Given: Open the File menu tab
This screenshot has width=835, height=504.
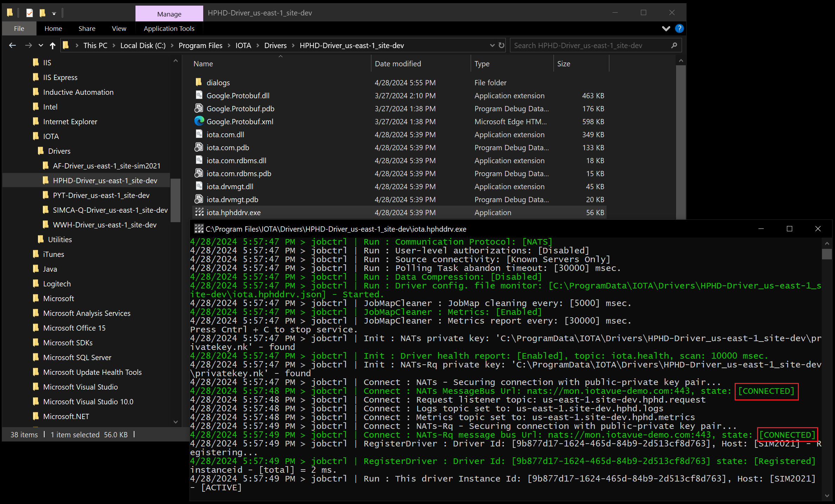Looking at the screenshot, I should tap(19, 28).
